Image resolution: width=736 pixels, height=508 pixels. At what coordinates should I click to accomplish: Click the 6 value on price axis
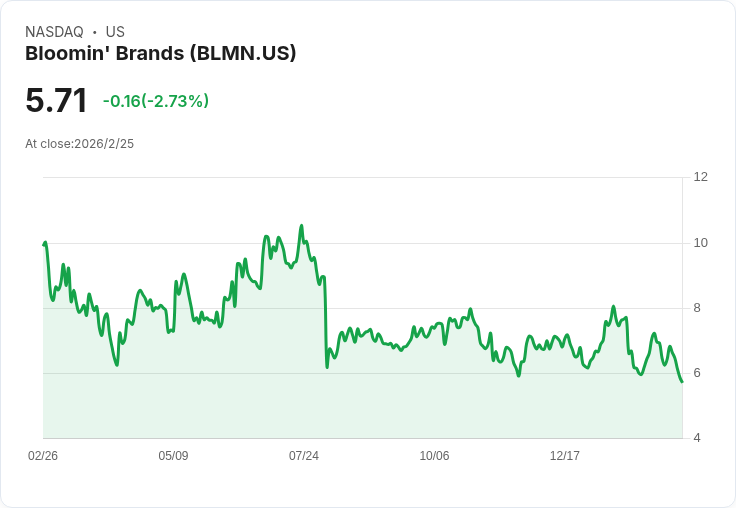click(697, 373)
